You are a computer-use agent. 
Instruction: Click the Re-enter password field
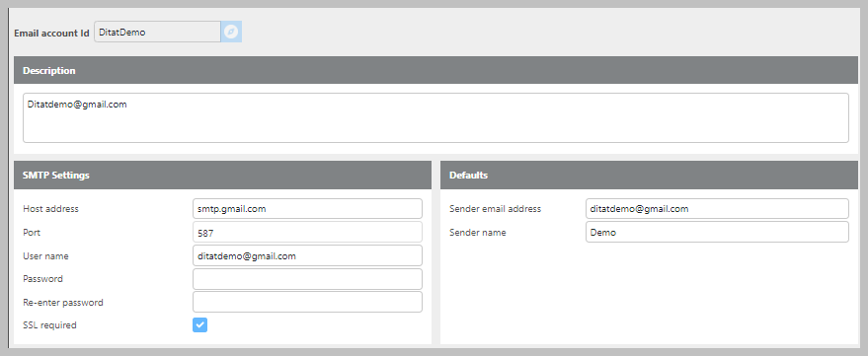click(x=307, y=303)
